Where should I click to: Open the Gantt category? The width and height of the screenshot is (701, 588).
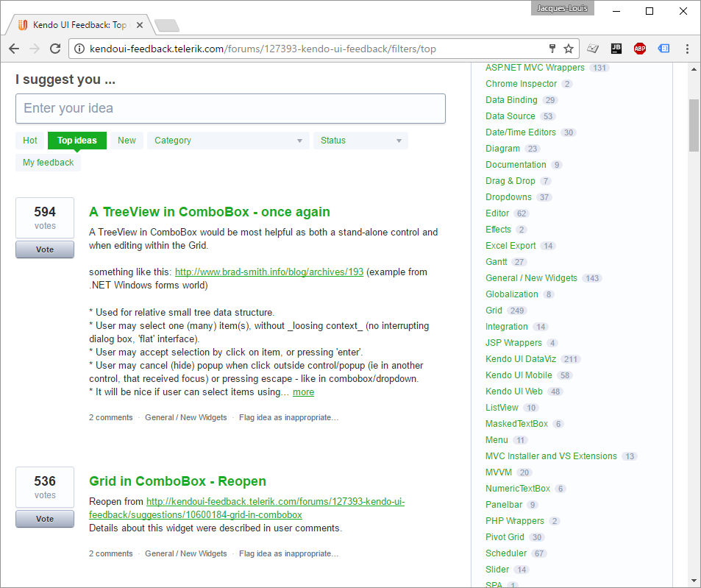click(x=497, y=261)
